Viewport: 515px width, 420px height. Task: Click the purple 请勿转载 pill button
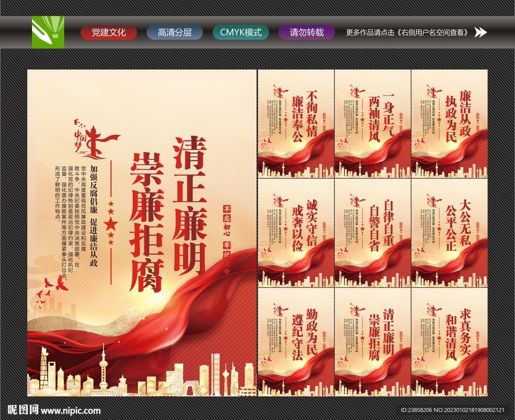click(x=307, y=33)
